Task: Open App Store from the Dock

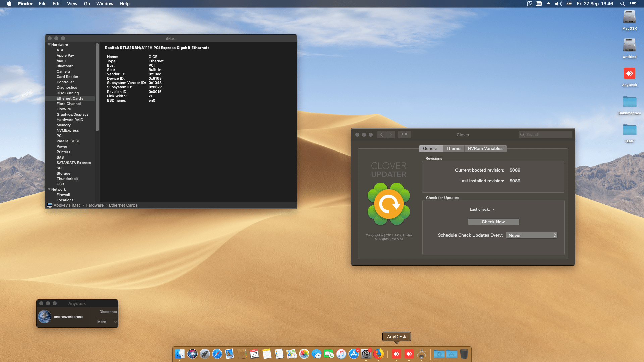Action: [354, 354]
